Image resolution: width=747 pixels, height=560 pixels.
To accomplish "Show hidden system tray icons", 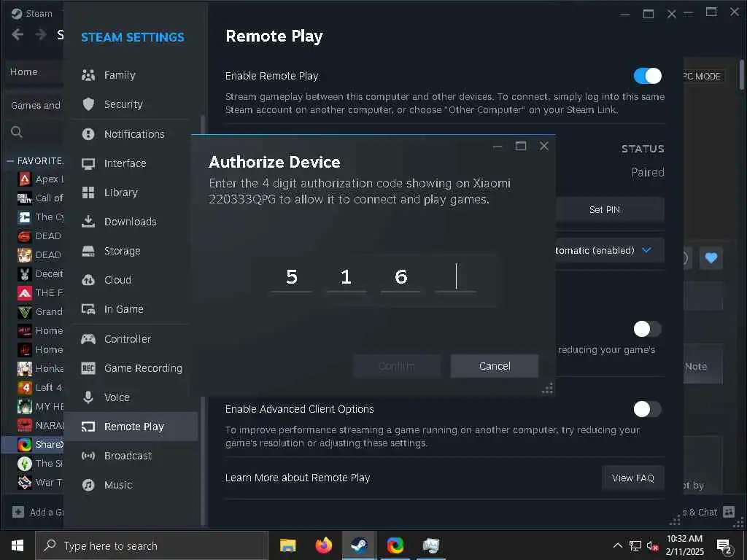I will coord(617,545).
